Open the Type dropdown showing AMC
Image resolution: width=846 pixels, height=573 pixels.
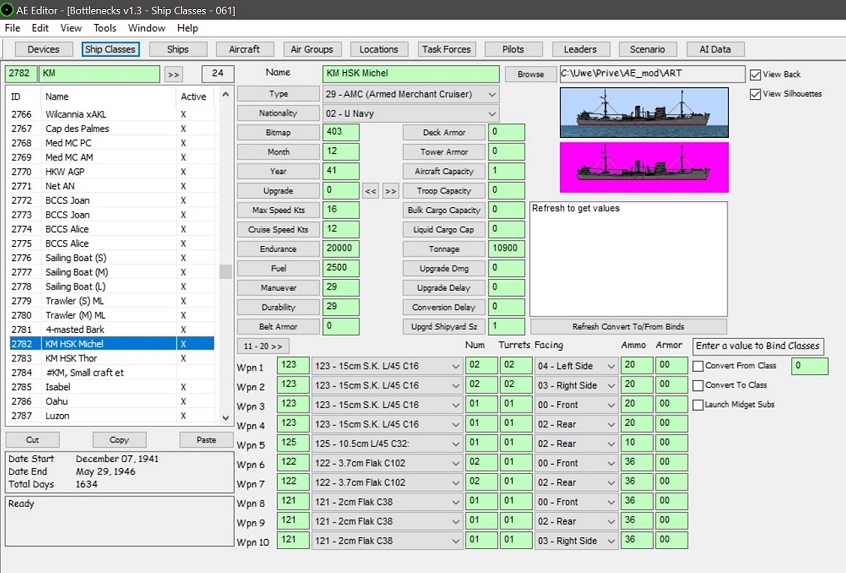point(411,94)
